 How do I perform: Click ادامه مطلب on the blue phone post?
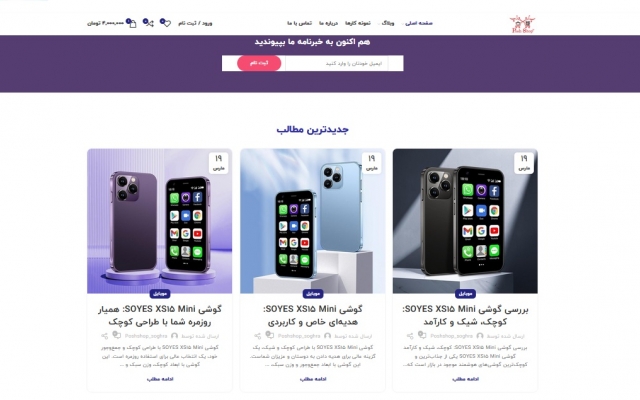tap(313, 379)
